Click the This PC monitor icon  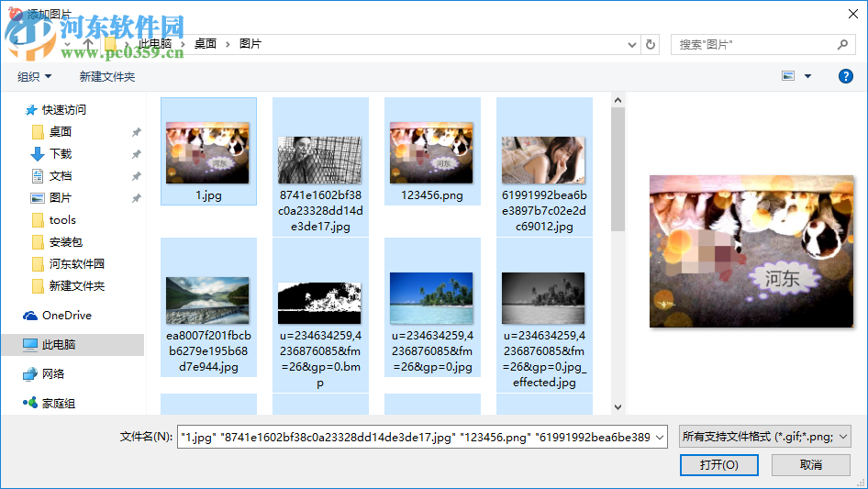click(x=30, y=344)
